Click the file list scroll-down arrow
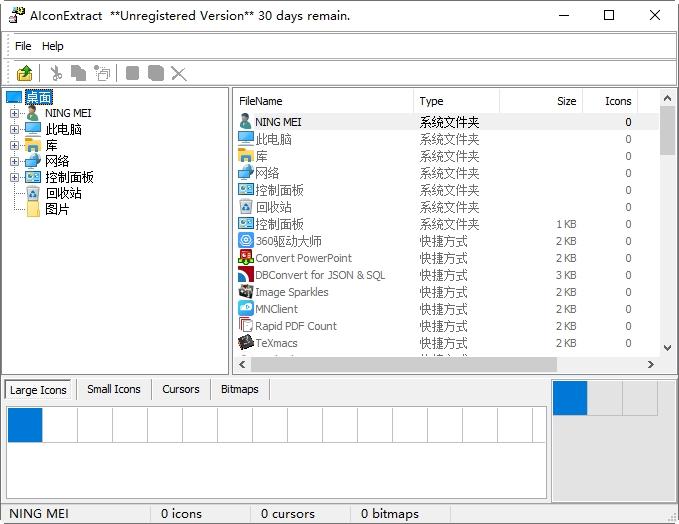This screenshot has height=524, width=679. click(x=668, y=347)
